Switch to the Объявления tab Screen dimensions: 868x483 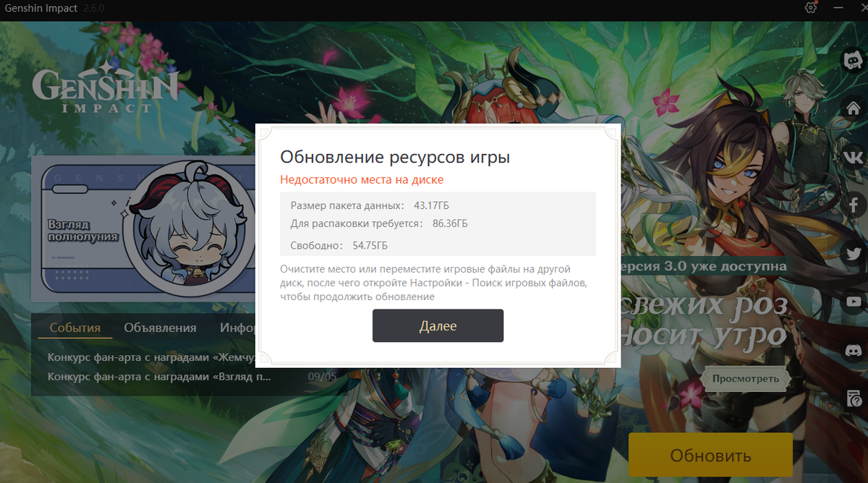click(x=160, y=328)
